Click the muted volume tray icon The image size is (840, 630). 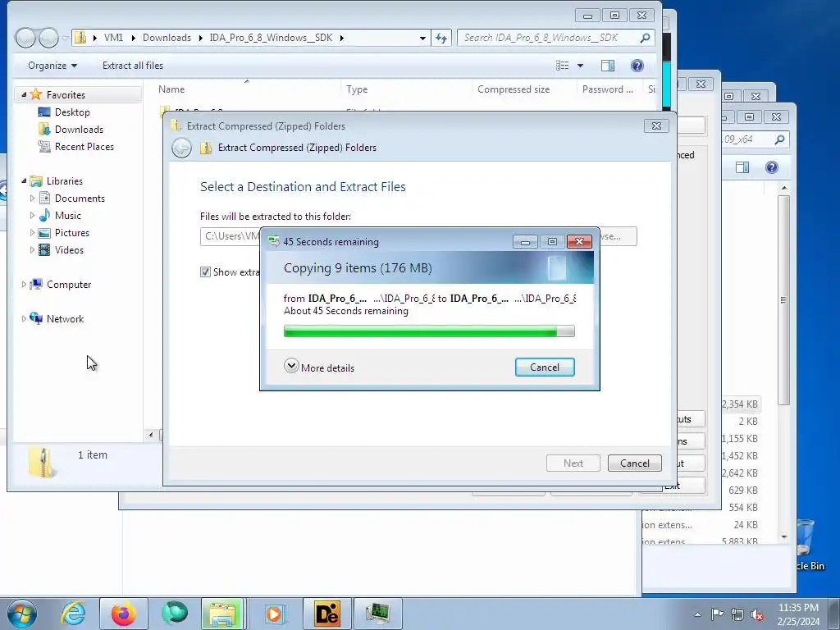coord(756,614)
